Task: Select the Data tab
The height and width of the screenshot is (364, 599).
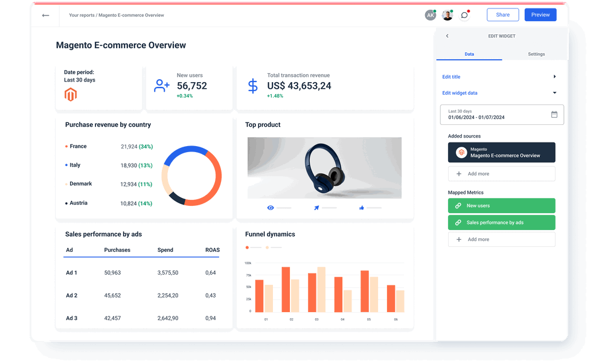Action: coord(469,54)
